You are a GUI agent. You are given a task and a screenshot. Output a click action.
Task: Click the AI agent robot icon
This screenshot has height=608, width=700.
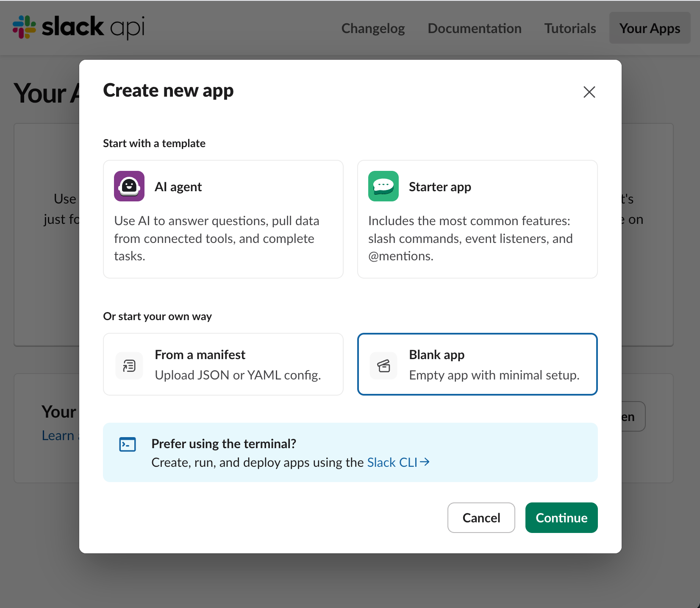tap(129, 186)
